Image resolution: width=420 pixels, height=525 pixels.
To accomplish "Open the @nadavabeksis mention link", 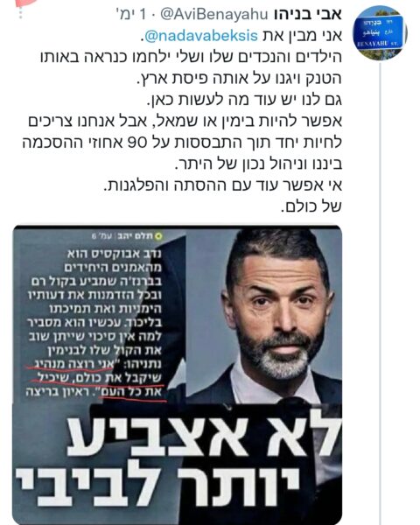I will click(x=201, y=36).
